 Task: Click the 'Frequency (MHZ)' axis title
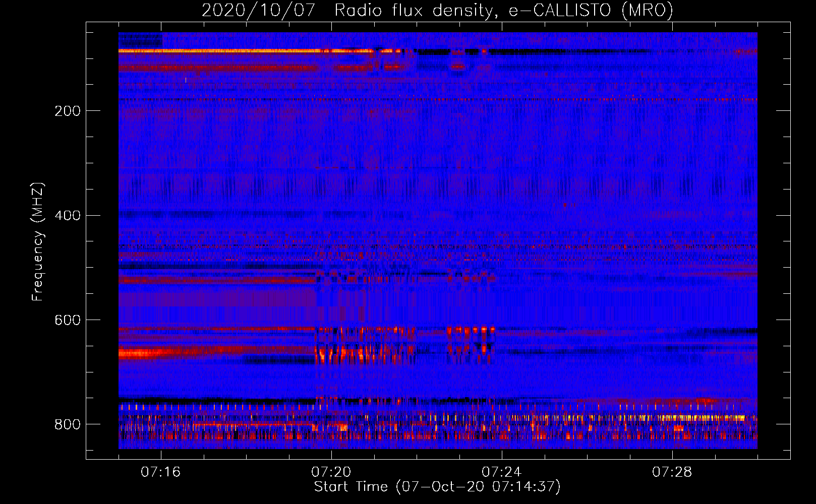38,242
